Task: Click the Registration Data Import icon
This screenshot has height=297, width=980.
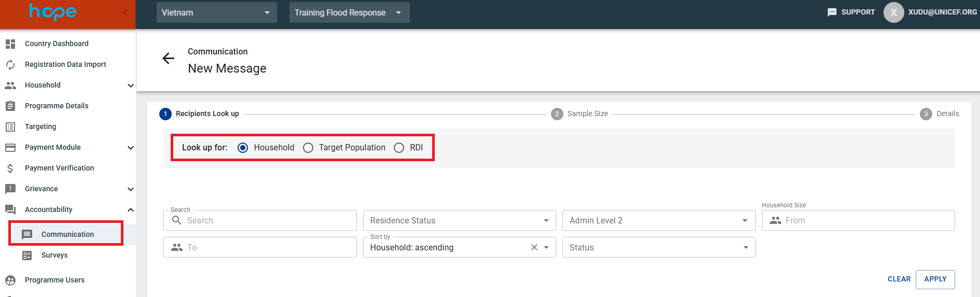Action: point(10,65)
